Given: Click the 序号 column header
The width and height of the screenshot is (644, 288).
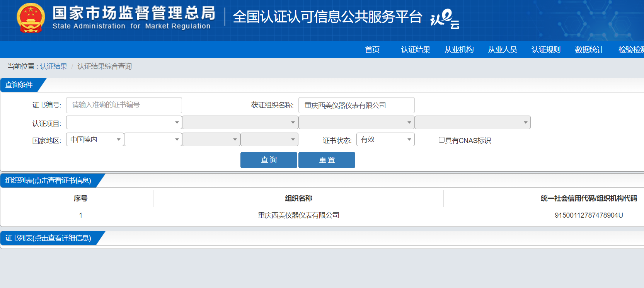Looking at the screenshot, I should (80, 198).
